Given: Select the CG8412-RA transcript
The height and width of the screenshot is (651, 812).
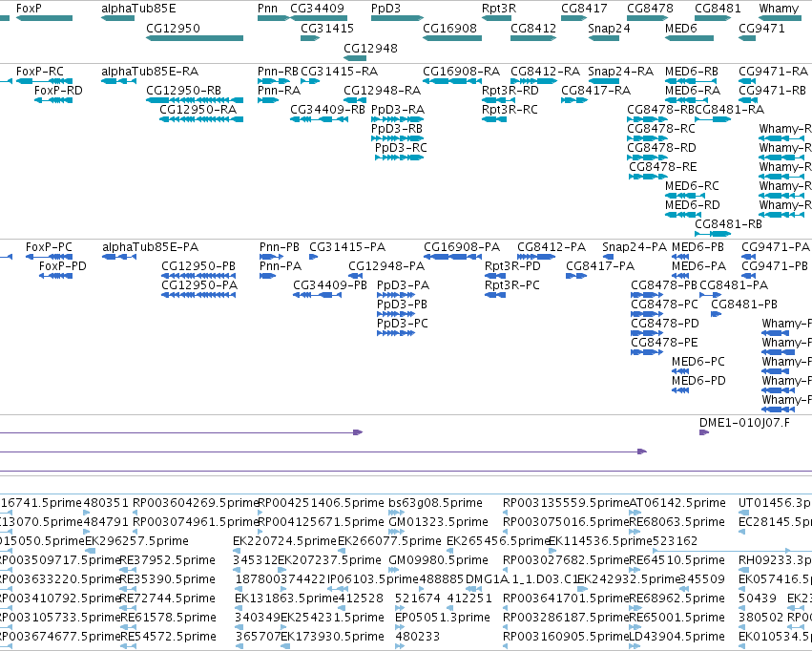Looking at the screenshot, I should pyautogui.click(x=533, y=81).
